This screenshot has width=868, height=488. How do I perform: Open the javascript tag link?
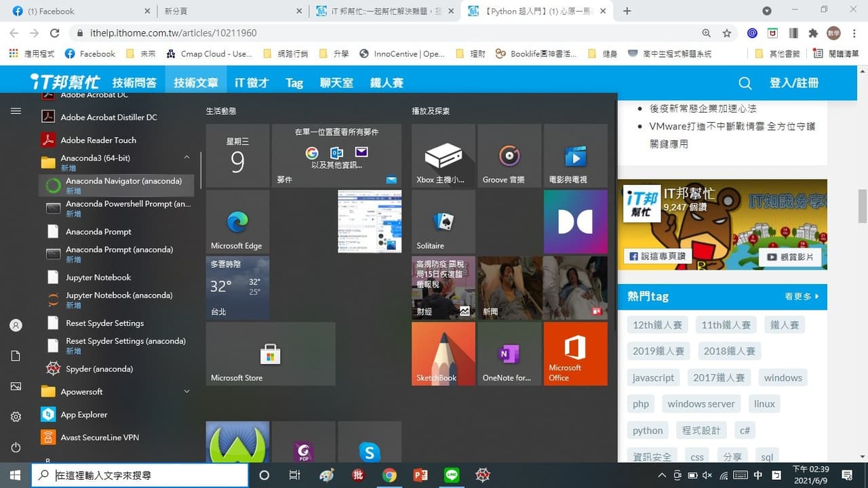coord(654,378)
